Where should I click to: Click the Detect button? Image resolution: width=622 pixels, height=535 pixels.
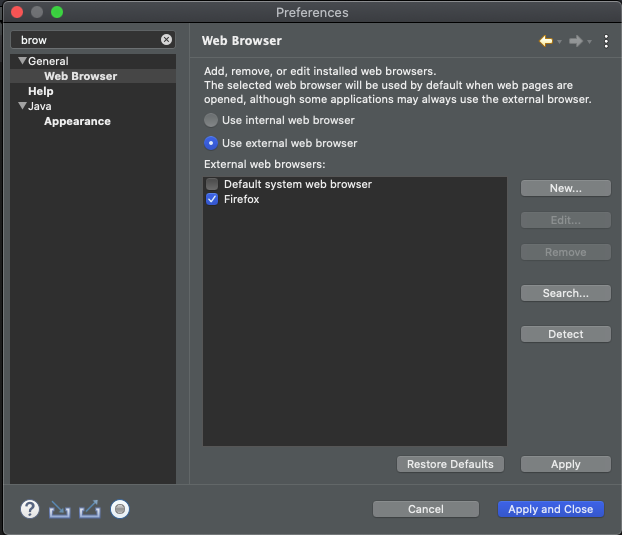[566, 334]
